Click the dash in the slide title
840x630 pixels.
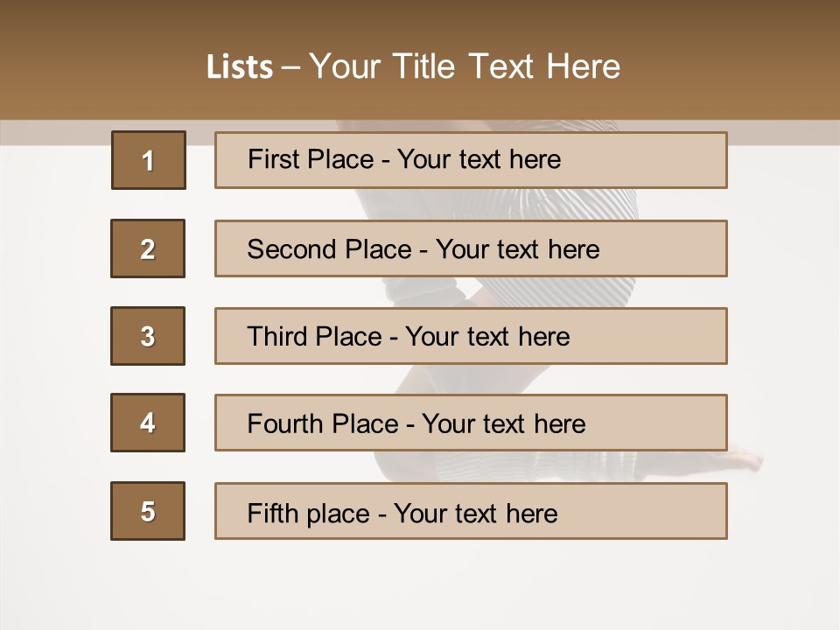pyautogui.click(x=290, y=67)
